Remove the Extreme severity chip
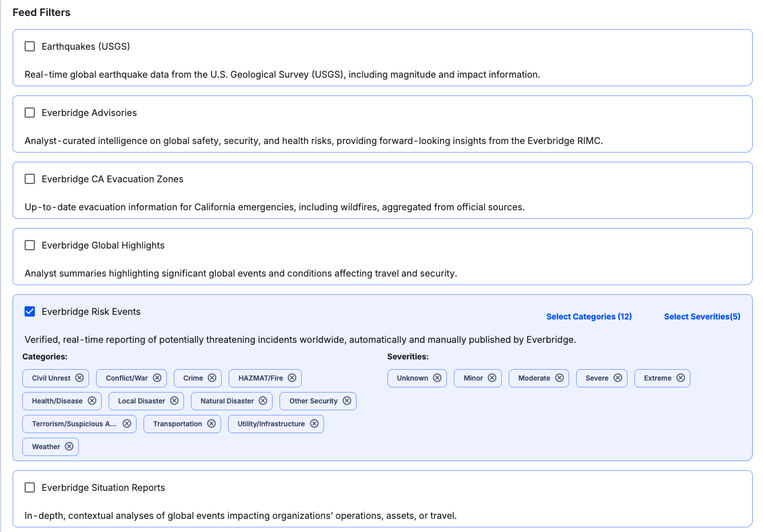This screenshot has height=532, width=763. click(681, 378)
